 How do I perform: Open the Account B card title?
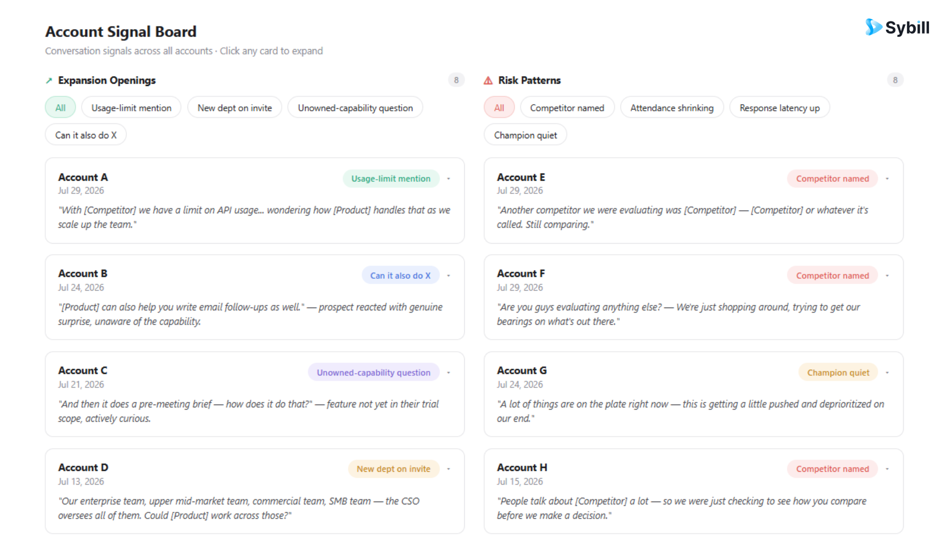(83, 274)
